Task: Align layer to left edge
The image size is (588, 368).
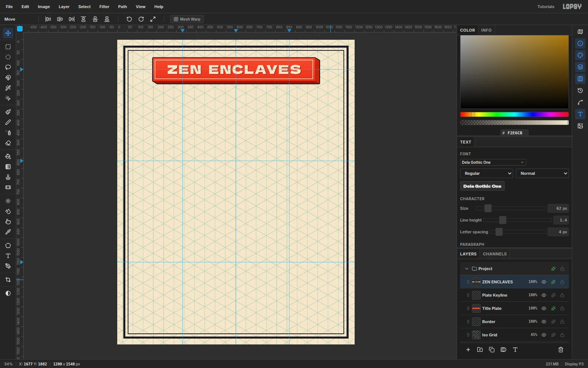Action: point(48,19)
